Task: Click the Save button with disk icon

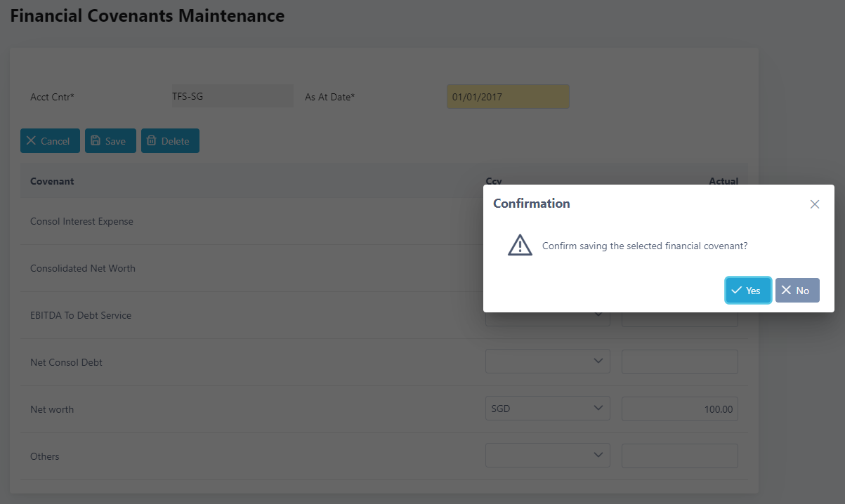Action: 110,141
